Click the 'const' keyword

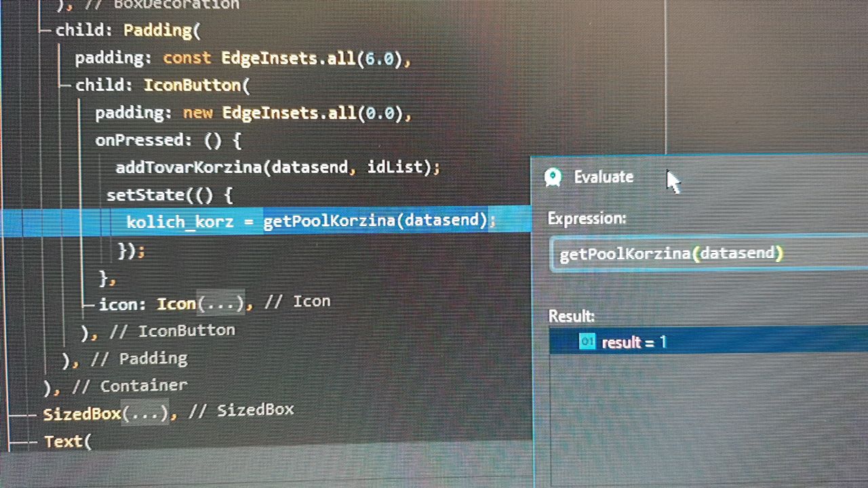[187, 58]
